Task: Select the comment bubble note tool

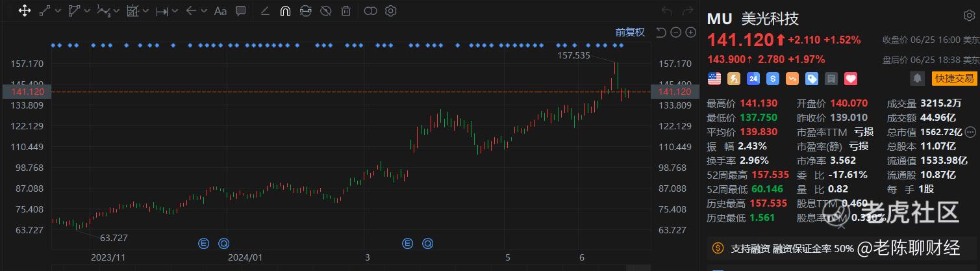Action: (x=240, y=10)
